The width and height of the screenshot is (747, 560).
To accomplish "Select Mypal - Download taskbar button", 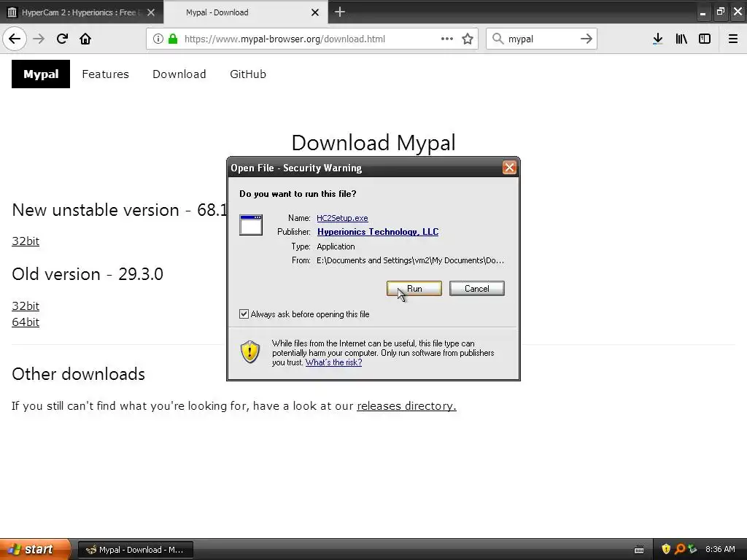I will click(x=135, y=550).
